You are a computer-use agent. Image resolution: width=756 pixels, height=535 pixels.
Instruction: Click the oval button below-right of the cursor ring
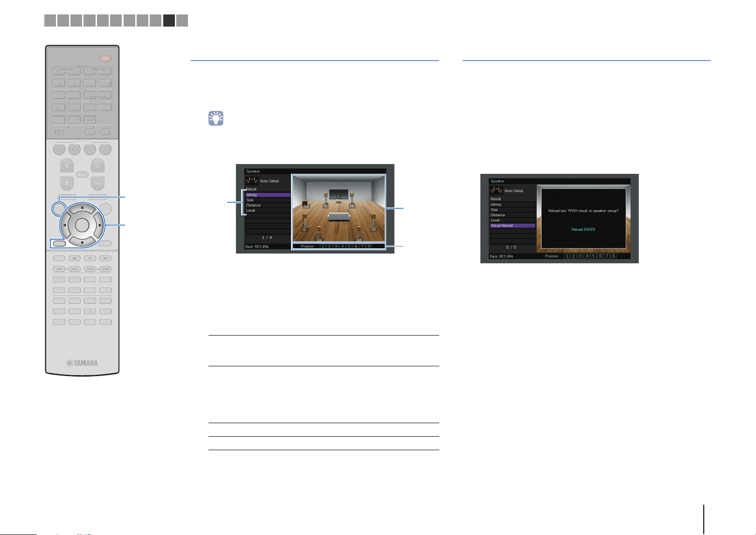click(105, 243)
